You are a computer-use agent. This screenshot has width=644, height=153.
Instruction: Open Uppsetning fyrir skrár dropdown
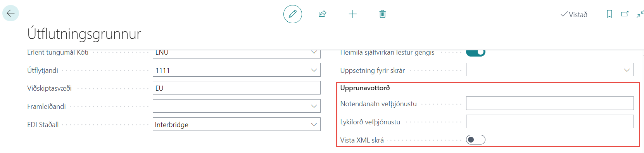tap(627, 70)
